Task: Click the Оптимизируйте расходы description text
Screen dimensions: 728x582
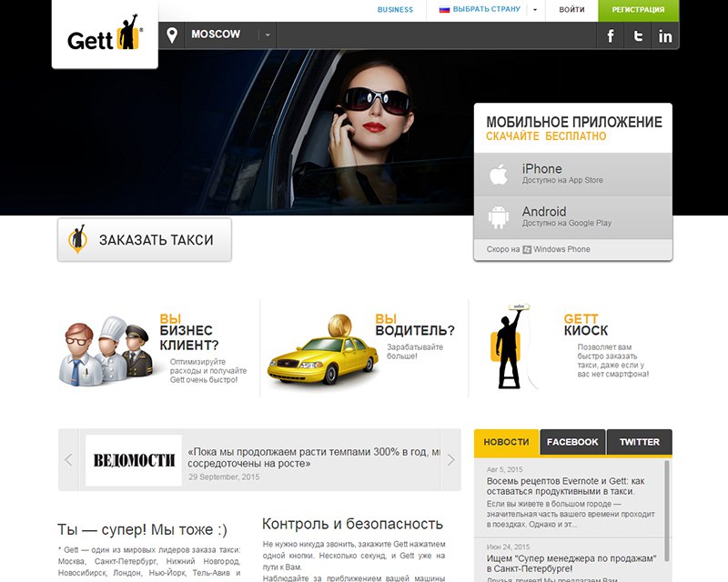Action: 208,370
